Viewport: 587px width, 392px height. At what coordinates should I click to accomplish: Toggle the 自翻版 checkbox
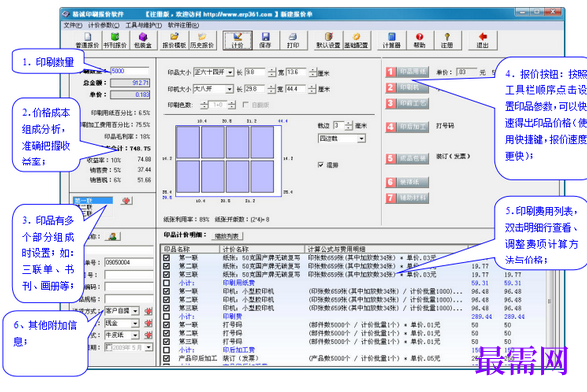tap(246, 105)
